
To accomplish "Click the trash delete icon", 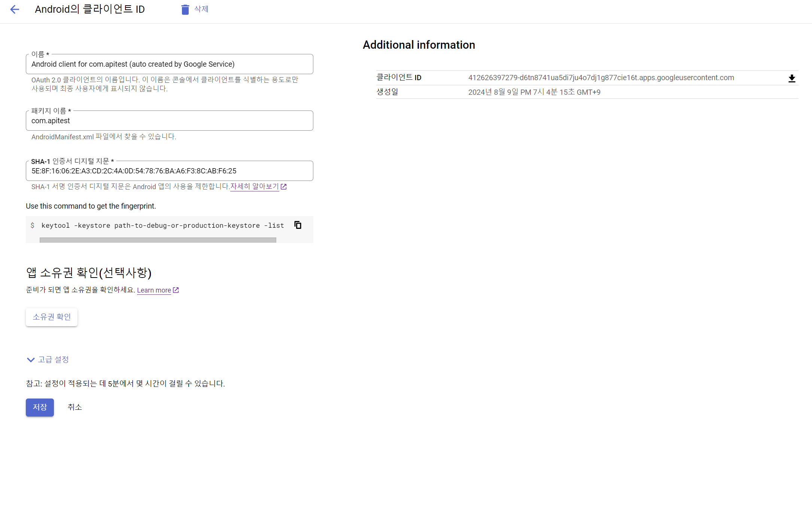I will [x=185, y=9].
